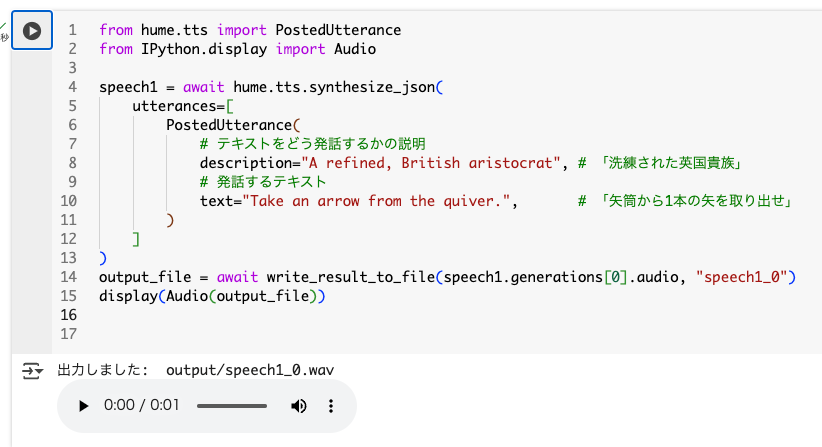
Task: Click the string "A refined, British aristocrat"
Action: 430,163
